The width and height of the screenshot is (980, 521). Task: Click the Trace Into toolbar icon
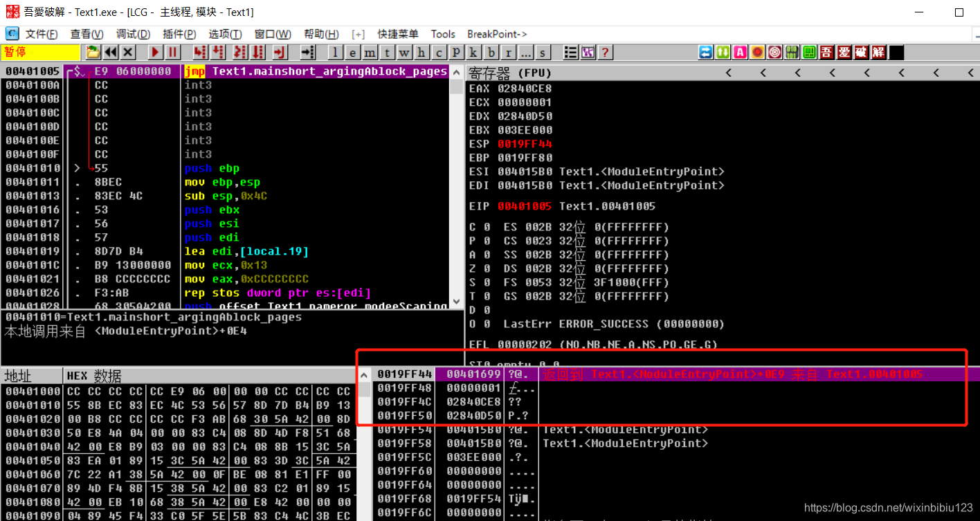(x=239, y=53)
